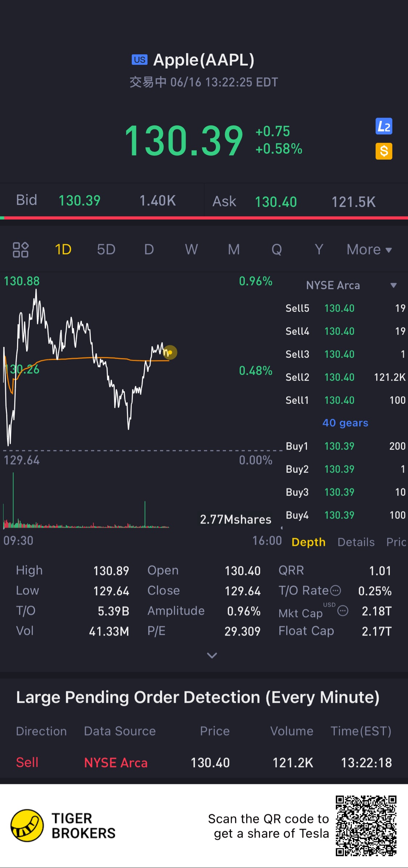
Task: Tap the Tesla share QR code
Action: (366, 826)
